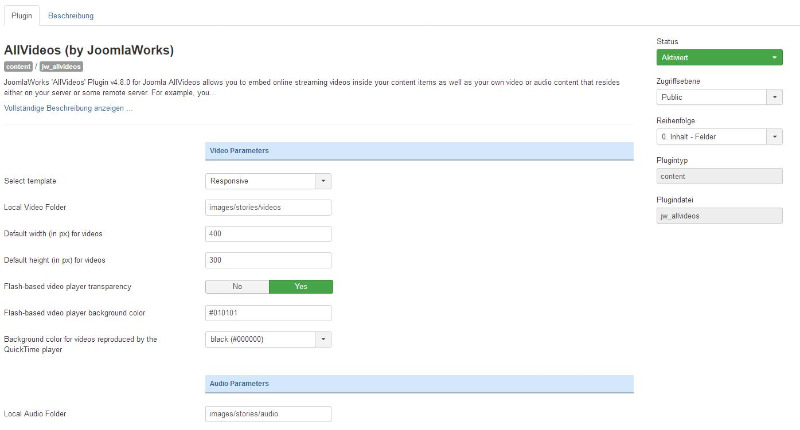Click the default video height field
The image size is (800, 430).
click(x=268, y=260)
